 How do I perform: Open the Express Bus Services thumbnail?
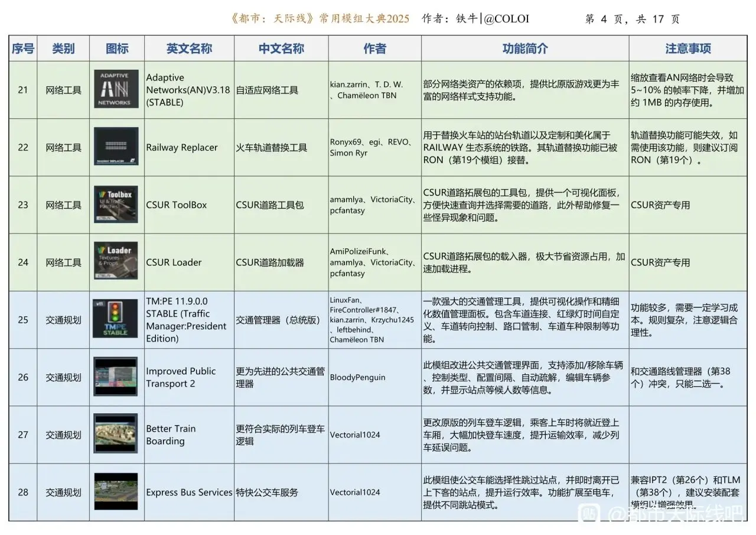(115, 491)
